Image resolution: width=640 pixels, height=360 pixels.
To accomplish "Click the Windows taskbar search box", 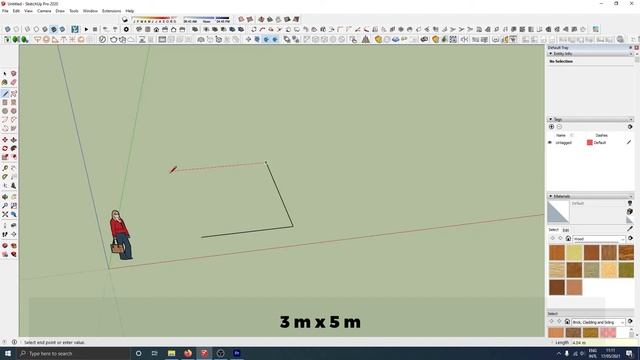I will coord(73,353).
